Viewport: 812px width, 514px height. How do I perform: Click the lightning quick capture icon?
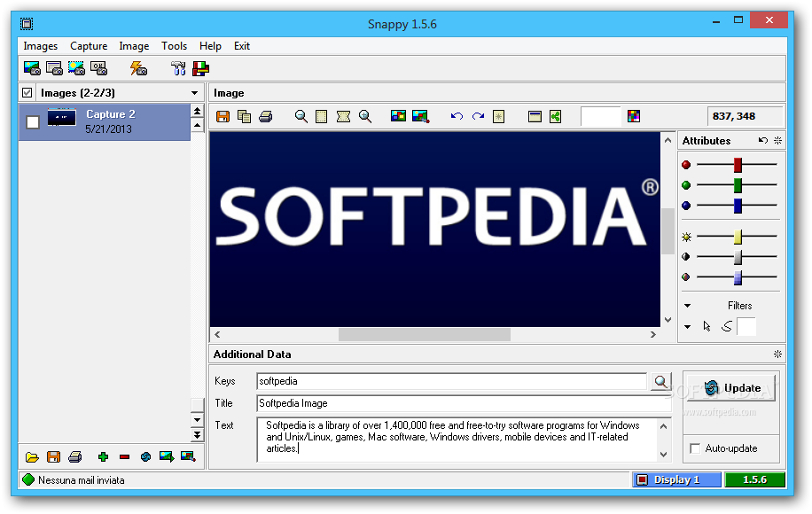point(138,68)
